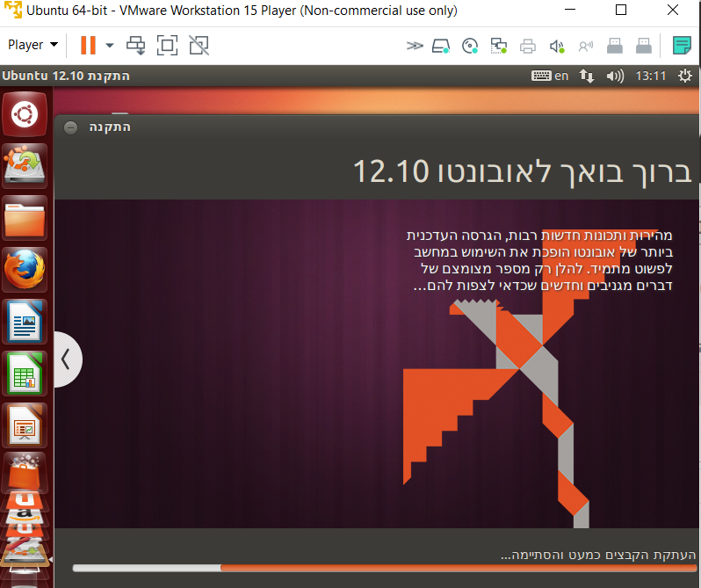Click the Ubuntu installer launcher icon
Viewport: 701px width, 588px height.
[25, 166]
